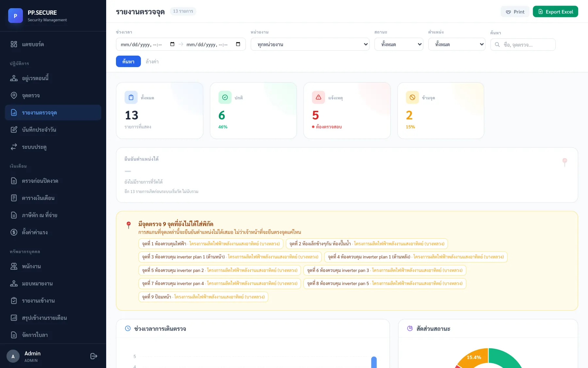Click the ระบบประตู swap arrows icon

(14, 147)
